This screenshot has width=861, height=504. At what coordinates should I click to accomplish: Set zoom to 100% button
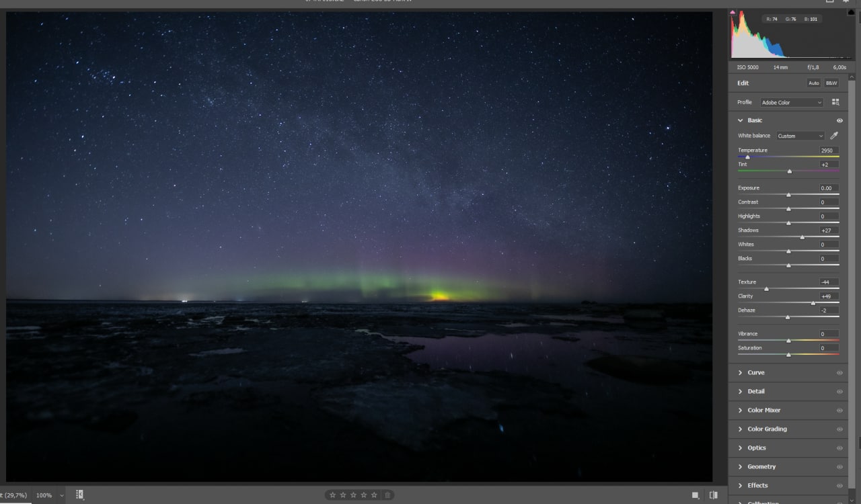tap(44, 495)
